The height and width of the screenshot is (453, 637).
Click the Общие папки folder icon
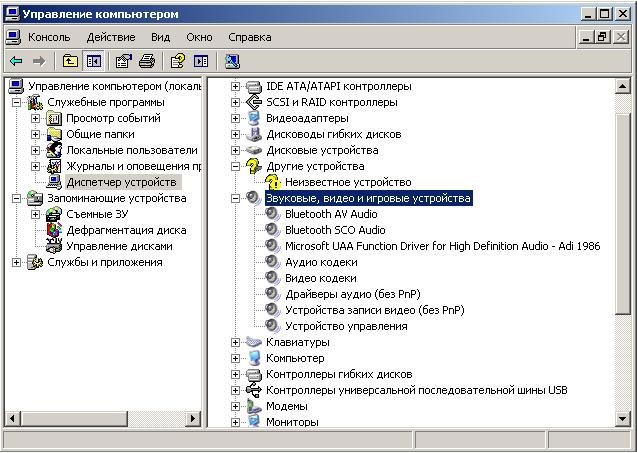coord(54,134)
